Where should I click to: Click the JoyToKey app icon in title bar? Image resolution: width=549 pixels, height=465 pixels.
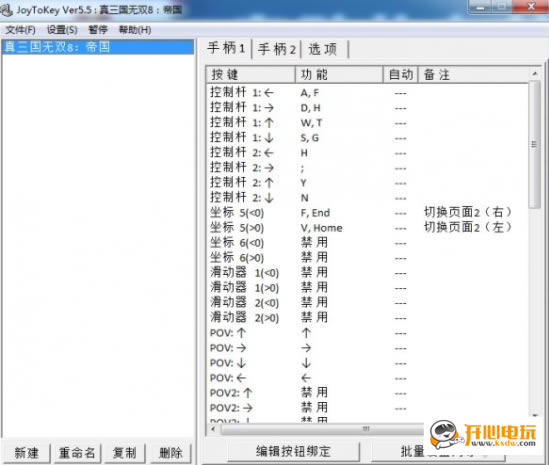point(6,10)
